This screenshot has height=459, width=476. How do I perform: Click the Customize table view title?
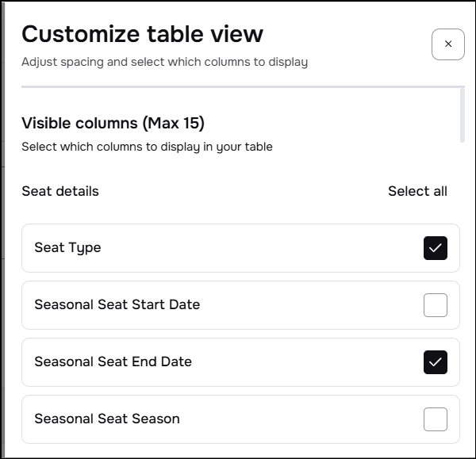142,34
